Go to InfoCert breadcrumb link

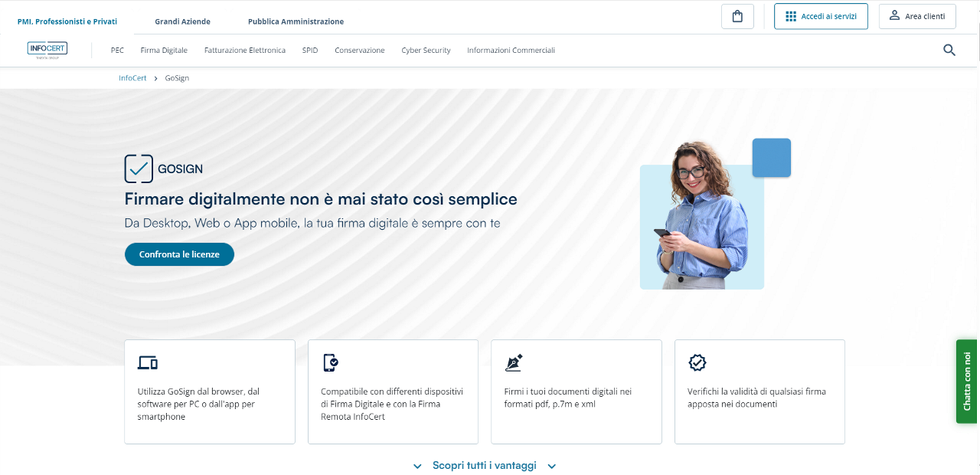132,78
